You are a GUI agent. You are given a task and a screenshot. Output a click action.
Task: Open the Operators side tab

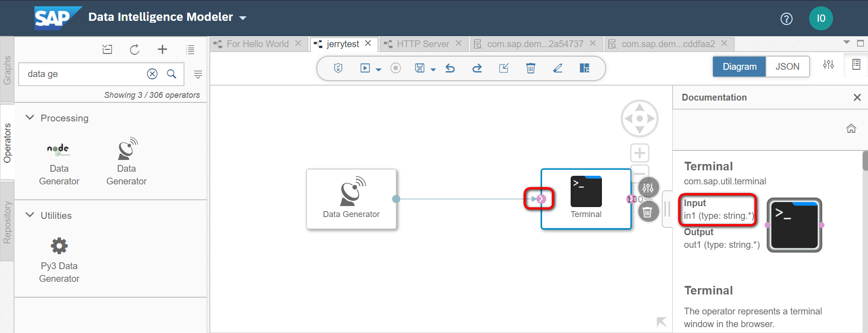tap(7, 143)
